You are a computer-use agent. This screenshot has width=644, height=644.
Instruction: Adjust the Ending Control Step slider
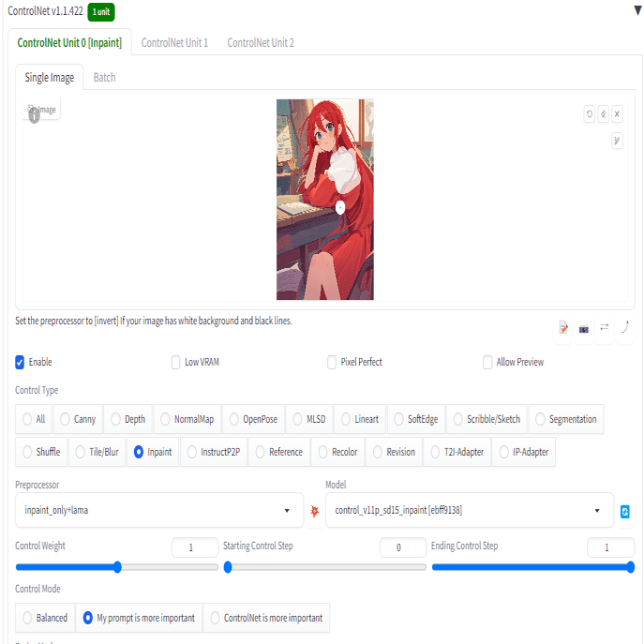click(532, 567)
